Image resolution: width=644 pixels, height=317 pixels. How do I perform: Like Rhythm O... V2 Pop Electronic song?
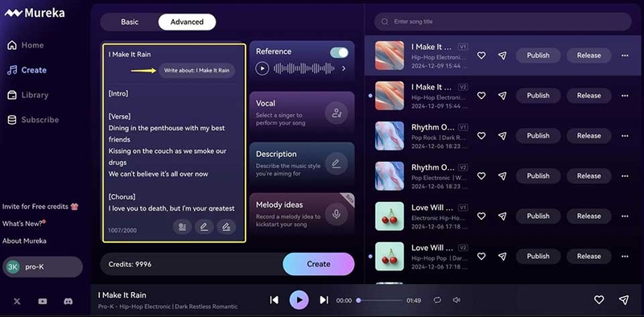(481, 176)
